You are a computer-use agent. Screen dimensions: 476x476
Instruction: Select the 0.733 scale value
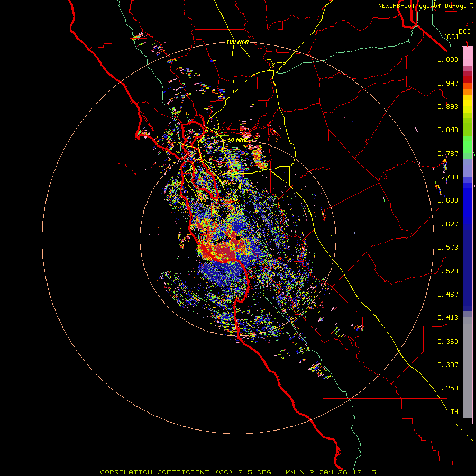pos(448,177)
